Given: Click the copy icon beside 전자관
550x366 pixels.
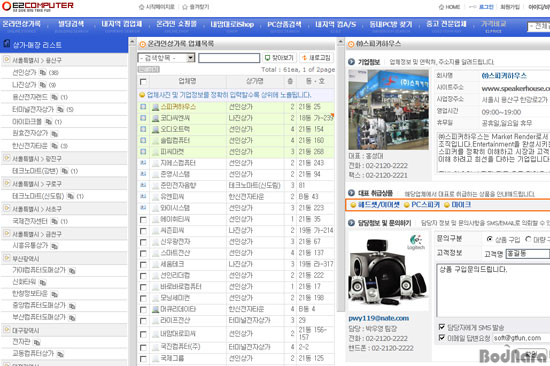Looking at the screenshot, I should [x=37, y=342].
